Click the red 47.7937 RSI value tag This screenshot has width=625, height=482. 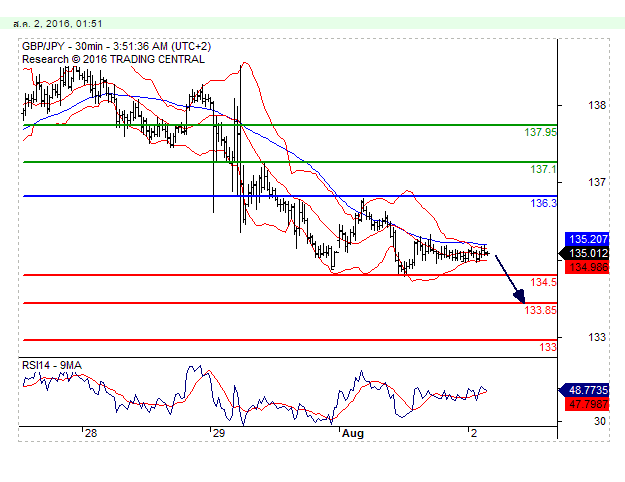(x=588, y=403)
